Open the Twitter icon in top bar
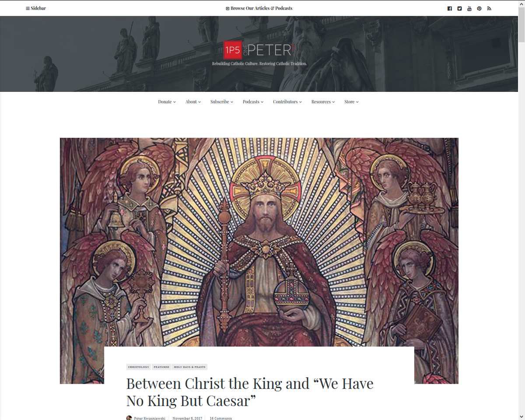The width and height of the screenshot is (525, 420). click(x=459, y=8)
